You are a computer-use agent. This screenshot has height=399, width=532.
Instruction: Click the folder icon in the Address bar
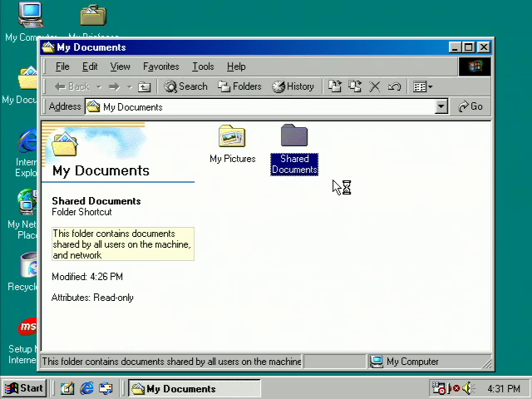click(93, 107)
